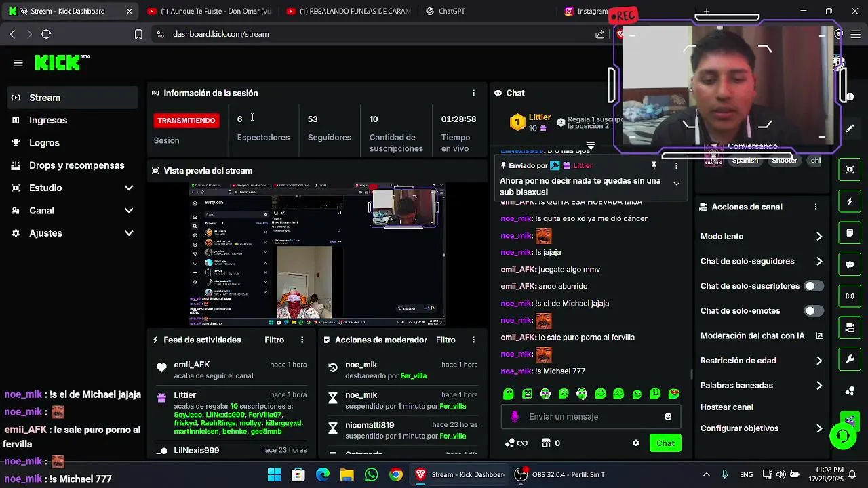This screenshot has height=488, width=868.
Task: Click Fer_villa in the desbaneado row
Action: (414, 375)
